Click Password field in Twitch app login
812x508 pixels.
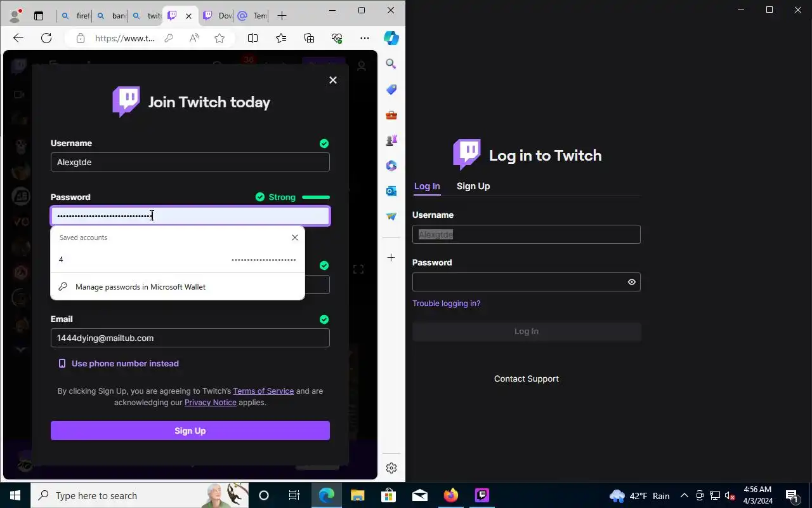[x=527, y=282]
